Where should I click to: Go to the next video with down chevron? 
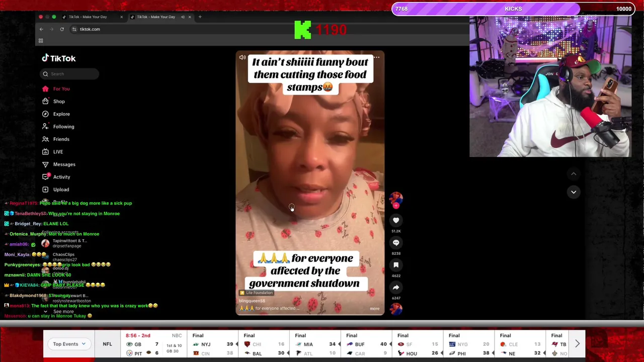click(x=574, y=192)
